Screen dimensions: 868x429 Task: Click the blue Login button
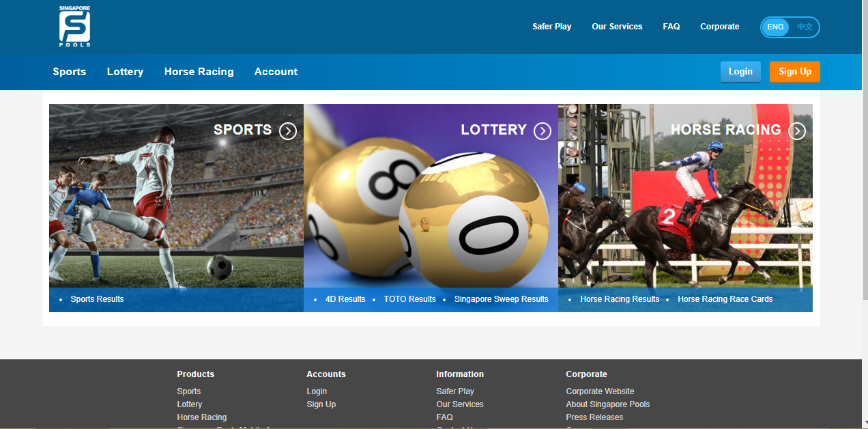click(740, 72)
